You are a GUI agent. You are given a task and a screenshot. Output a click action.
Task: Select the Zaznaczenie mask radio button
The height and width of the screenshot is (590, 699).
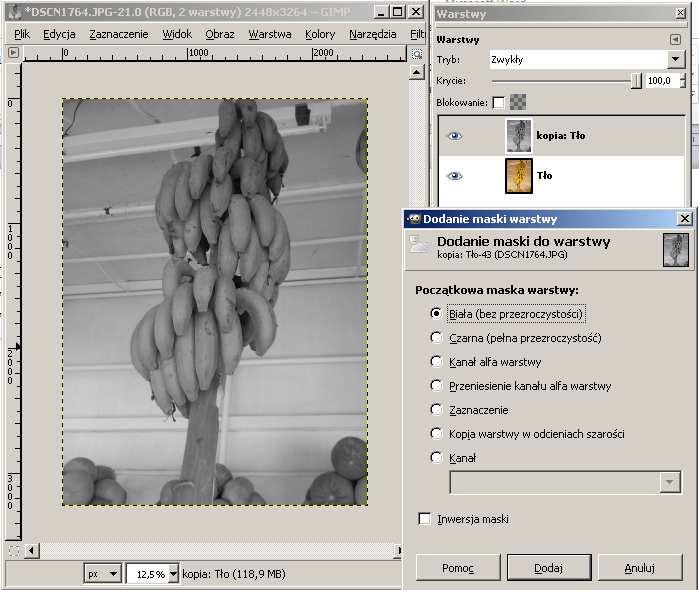coord(436,410)
